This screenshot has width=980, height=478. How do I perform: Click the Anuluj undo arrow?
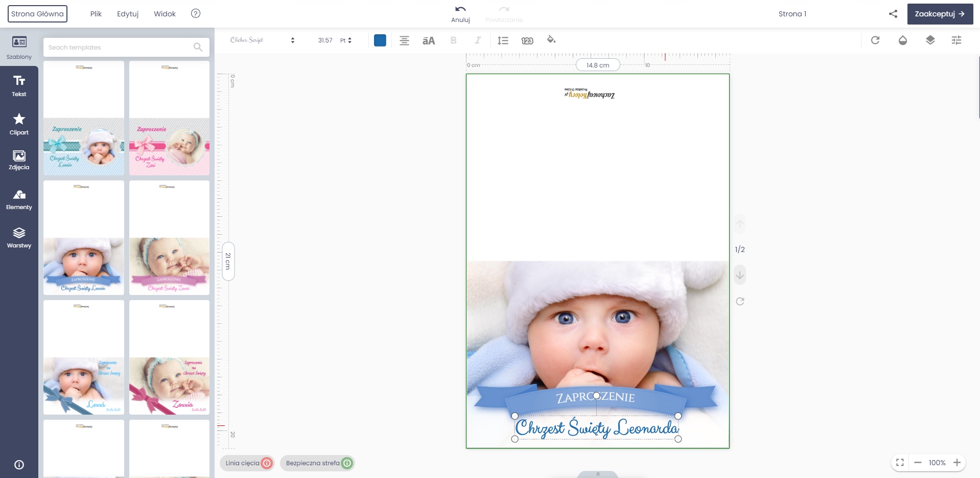(x=460, y=9)
